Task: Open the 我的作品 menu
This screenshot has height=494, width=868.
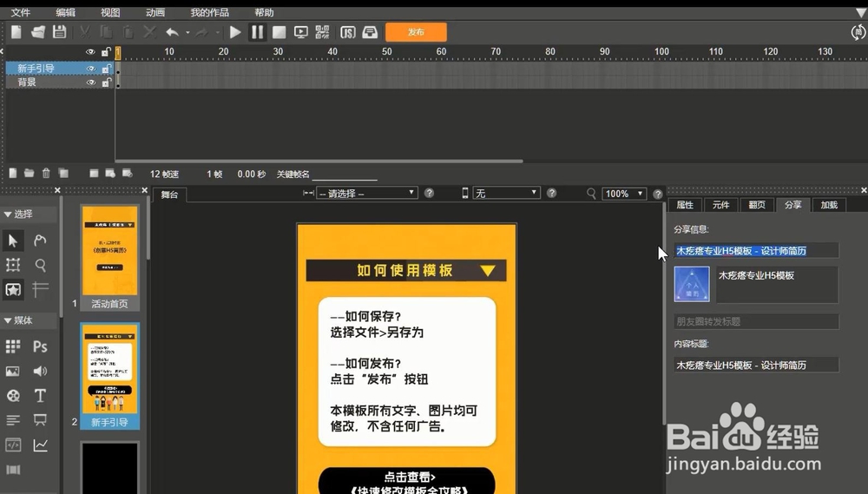Action: click(x=209, y=12)
